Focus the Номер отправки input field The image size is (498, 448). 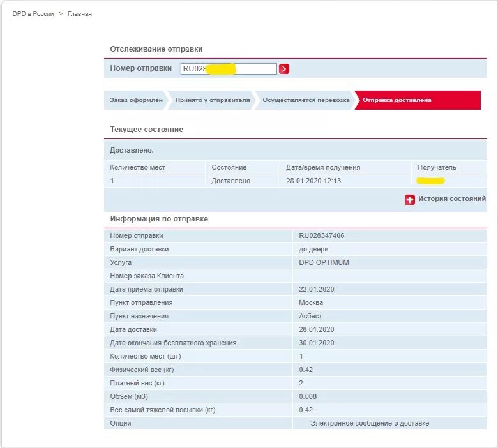coord(229,69)
